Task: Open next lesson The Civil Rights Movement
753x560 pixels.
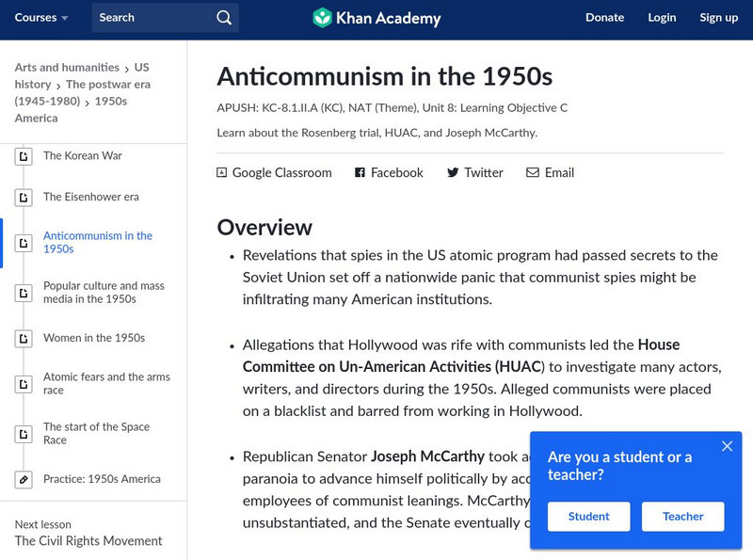Action: point(88,541)
